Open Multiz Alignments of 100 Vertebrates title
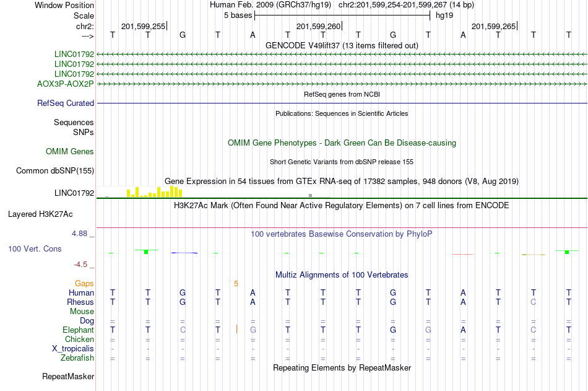 click(342, 275)
